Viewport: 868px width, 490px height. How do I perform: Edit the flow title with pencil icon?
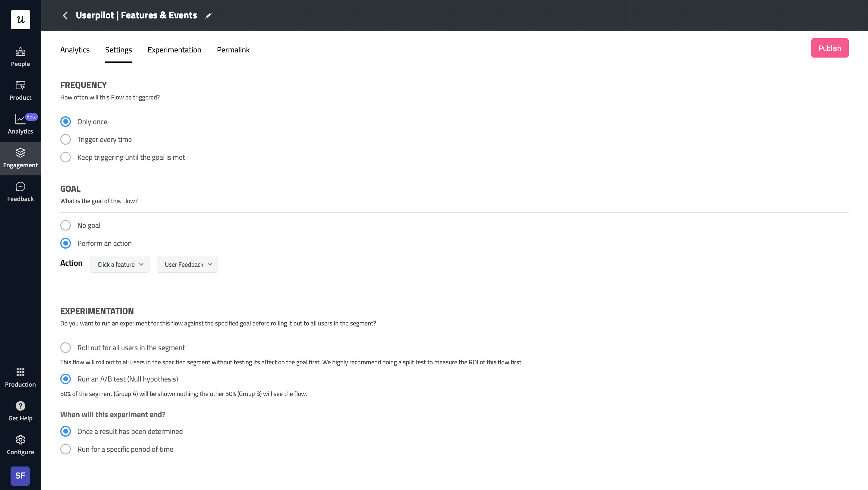point(208,15)
